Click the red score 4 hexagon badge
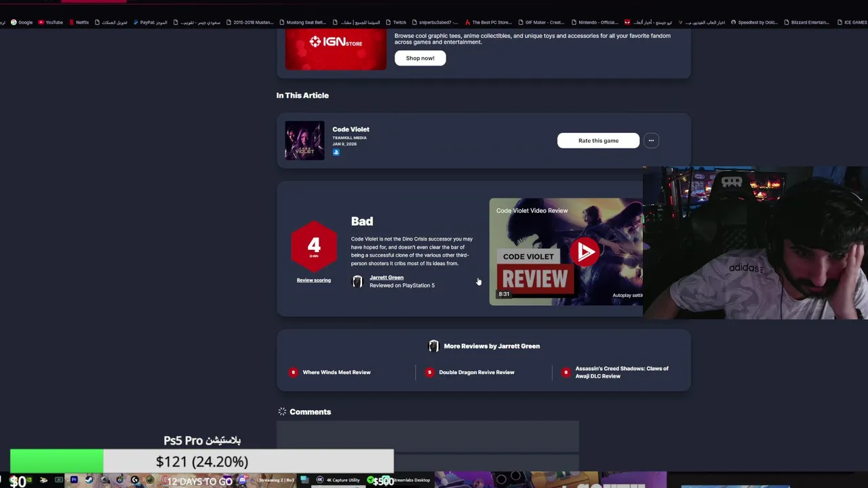 (x=313, y=245)
